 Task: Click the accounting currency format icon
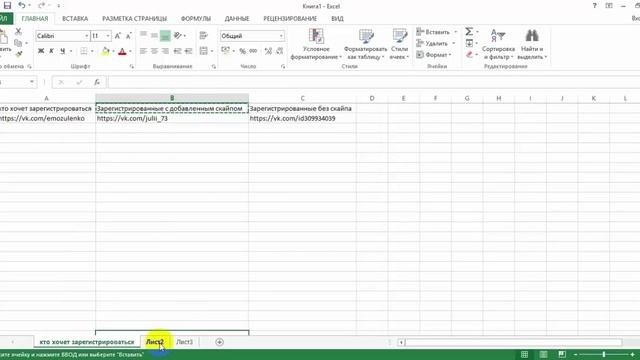pos(225,51)
